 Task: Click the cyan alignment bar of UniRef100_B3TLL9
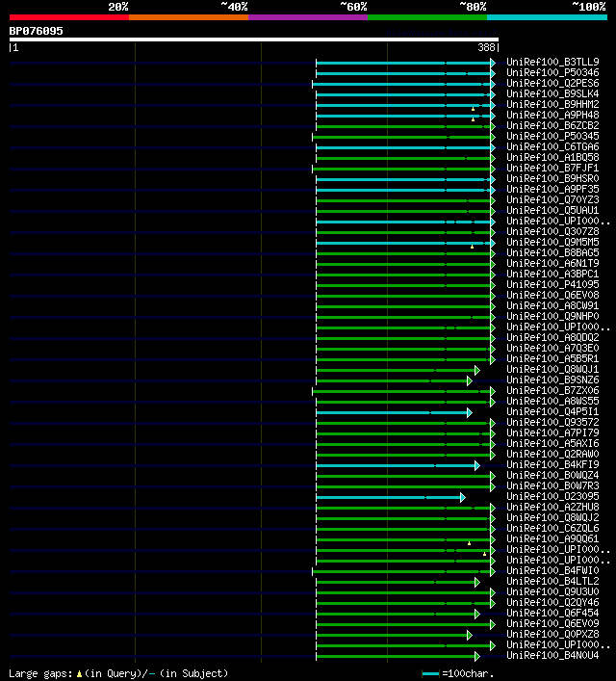tap(403, 63)
